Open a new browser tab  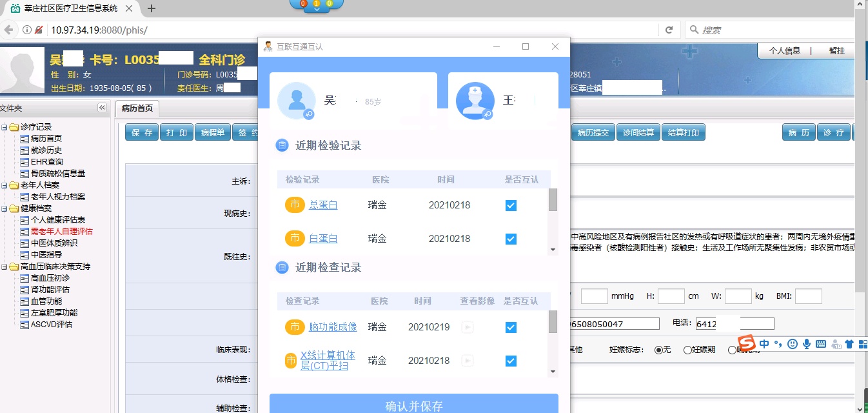152,8
